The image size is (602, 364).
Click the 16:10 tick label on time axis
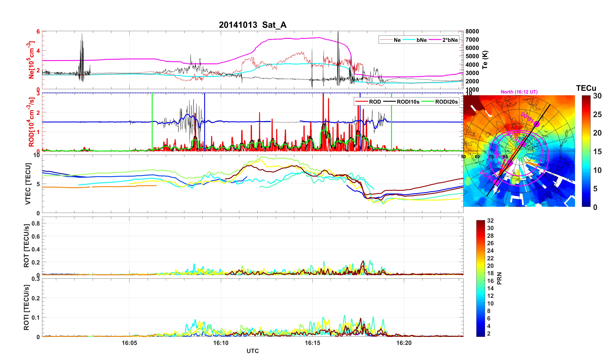point(221,343)
